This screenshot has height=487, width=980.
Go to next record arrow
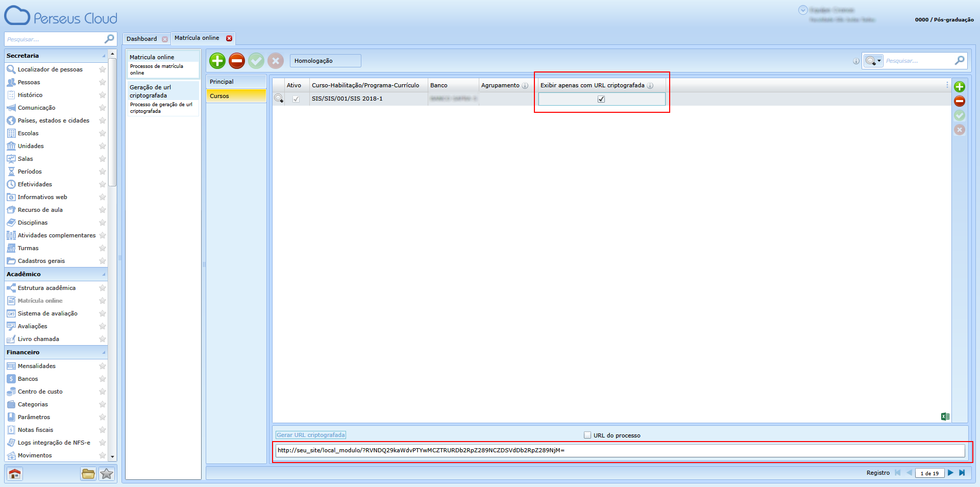pos(950,473)
